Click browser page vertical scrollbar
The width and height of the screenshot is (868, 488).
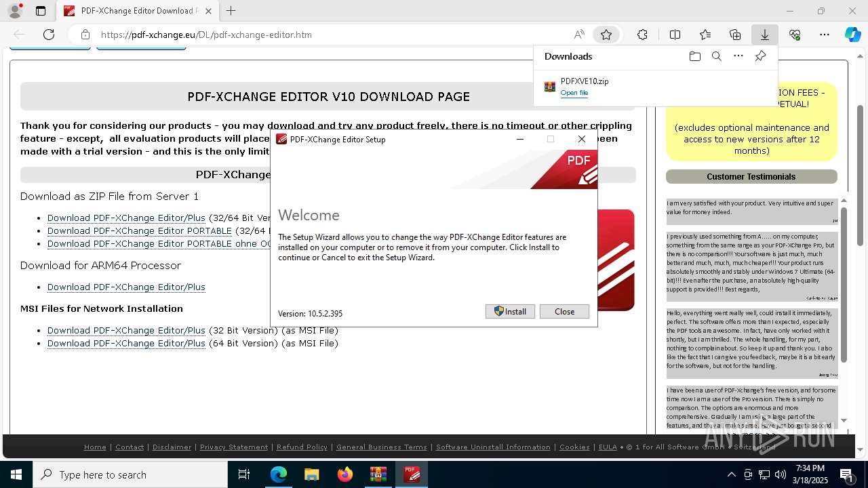tap(860, 175)
